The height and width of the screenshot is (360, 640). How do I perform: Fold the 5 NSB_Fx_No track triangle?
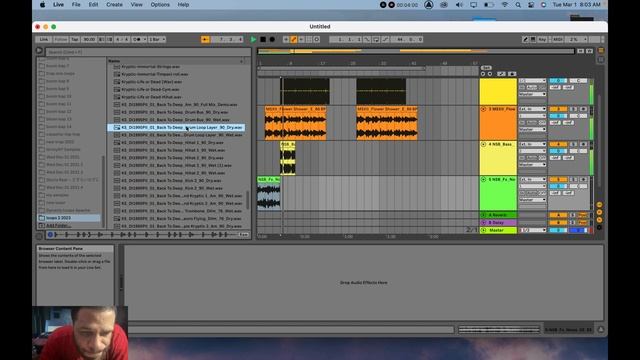(x=484, y=180)
